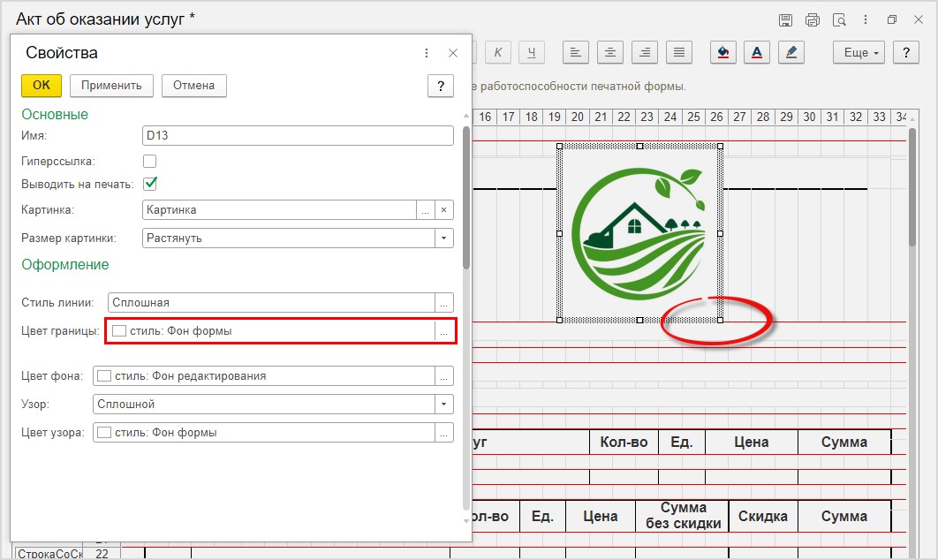Print the act via the printer icon

coord(813,19)
